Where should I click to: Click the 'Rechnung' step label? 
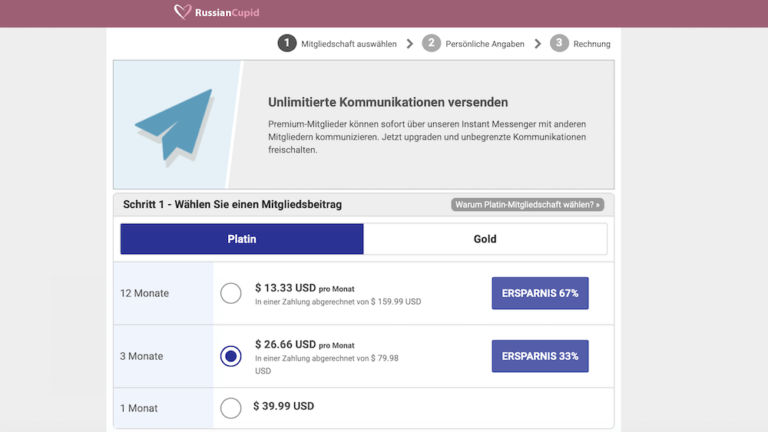tap(592, 44)
